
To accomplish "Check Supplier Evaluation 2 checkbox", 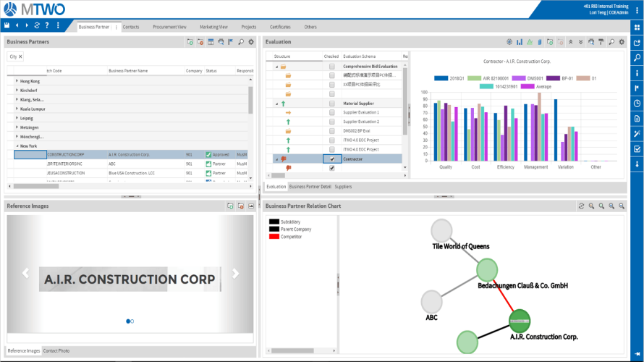I will pos(332,122).
